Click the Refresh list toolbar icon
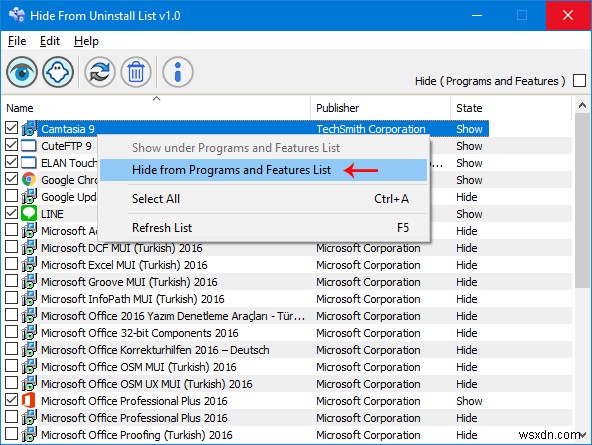Image resolution: width=592 pixels, height=445 pixels. click(x=100, y=72)
